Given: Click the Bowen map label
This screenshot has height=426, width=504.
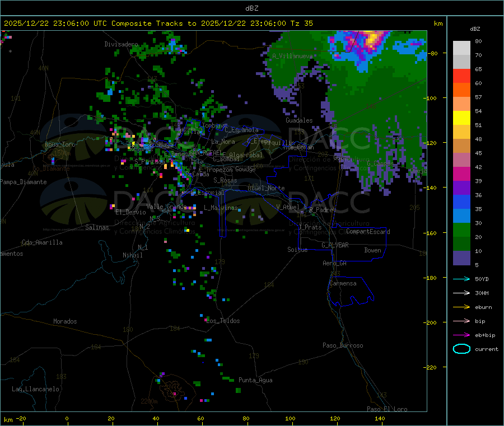Looking at the screenshot, I should point(372,250).
